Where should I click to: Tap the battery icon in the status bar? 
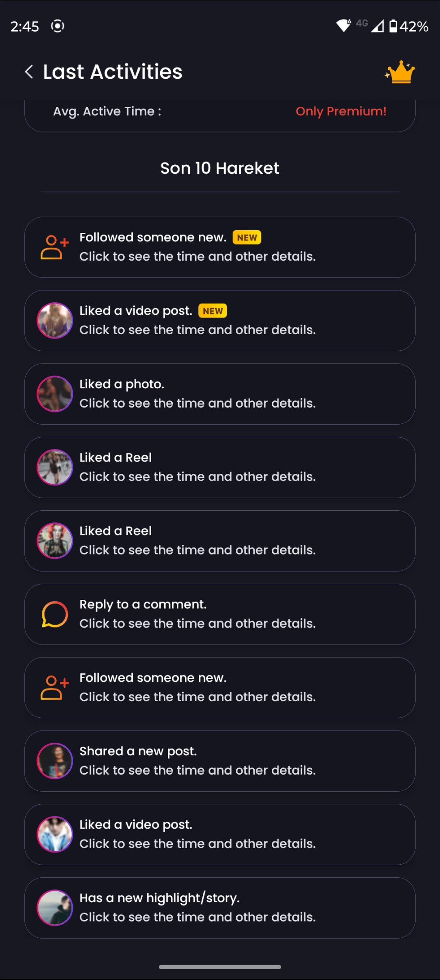click(393, 26)
